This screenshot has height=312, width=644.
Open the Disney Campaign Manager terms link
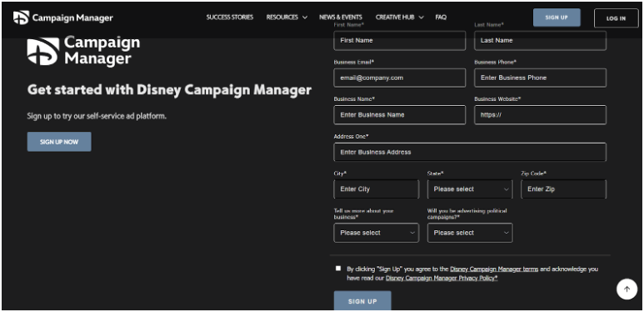tap(494, 269)
